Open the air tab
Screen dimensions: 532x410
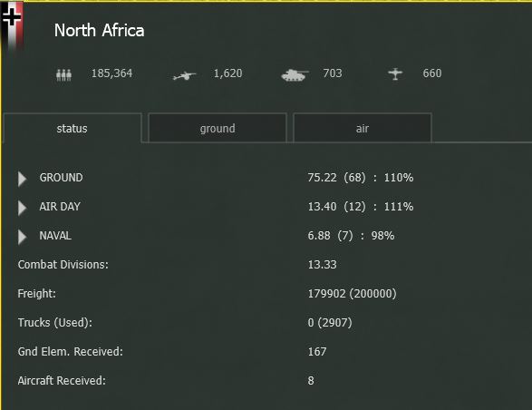click(363, 129)
